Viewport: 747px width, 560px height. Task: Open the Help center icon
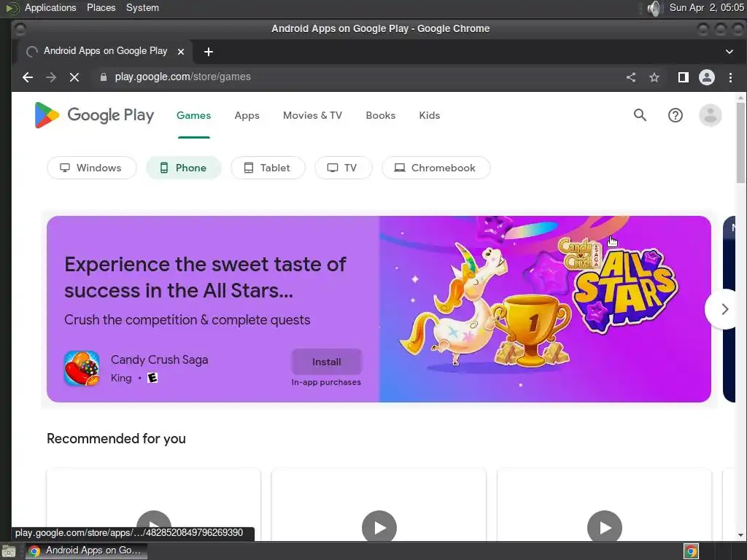click(675, 115)
